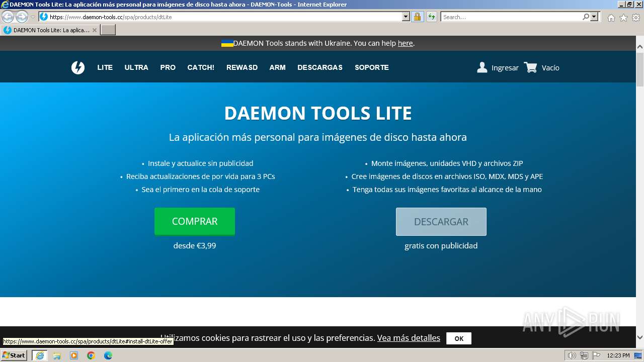This screenshot has width=644, height=362.
Task: Open a new blank tab
Action: (x=108, y=30)
